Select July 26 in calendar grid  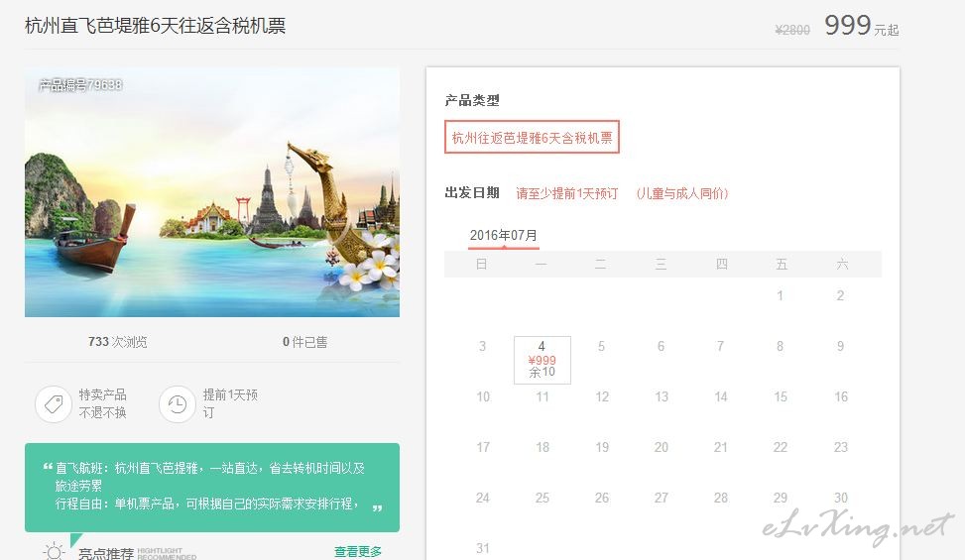[x=602, y=498]
